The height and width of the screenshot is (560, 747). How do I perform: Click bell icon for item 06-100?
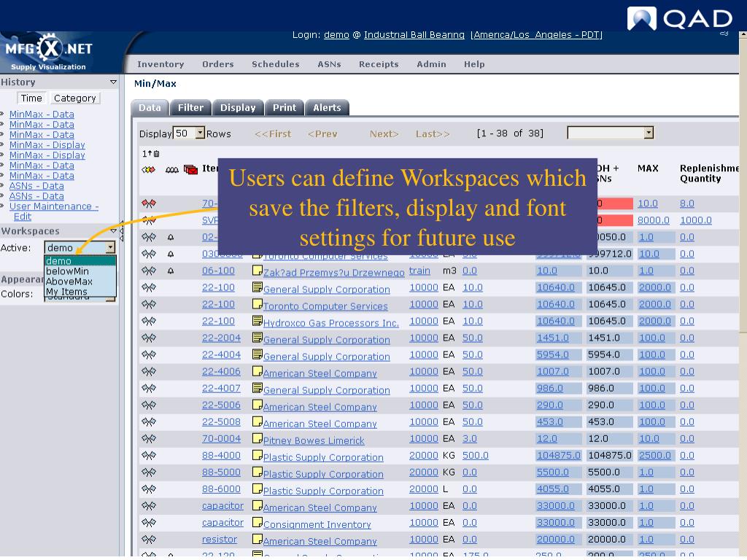171,271
